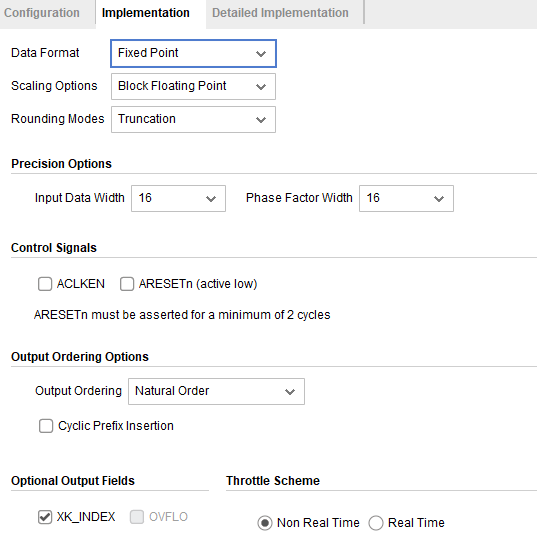Click the Data Format chevron arrow
Image resolution: width=537 pixels, height=560 pixels.
[261, 54]
